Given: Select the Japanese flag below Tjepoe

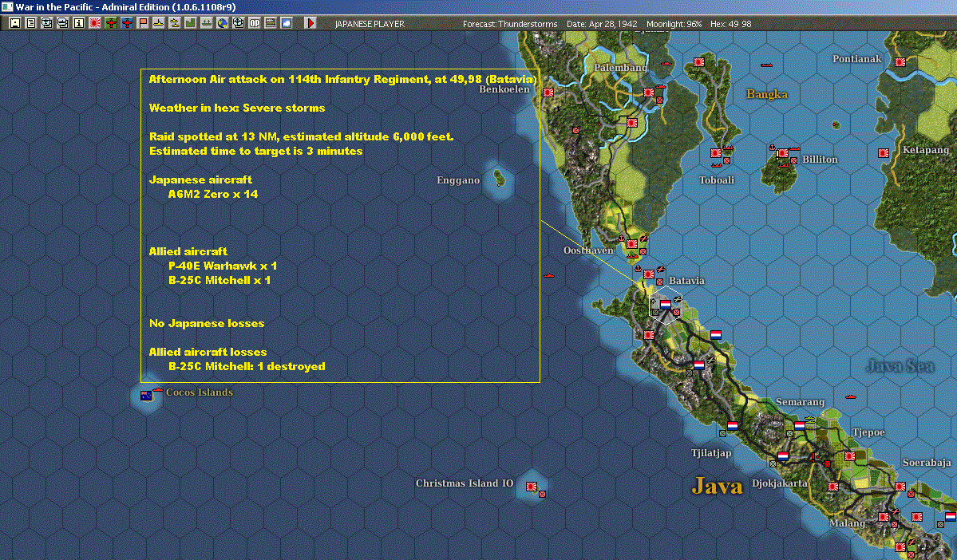Looking at the screenshot, I should click(x=849, y=455).
